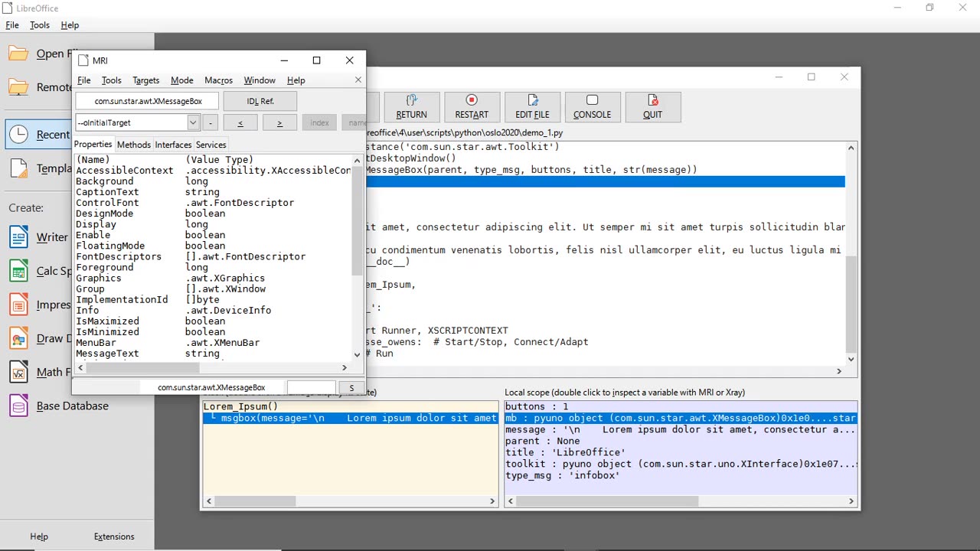Open the Impress Presentation icon in Start Center

pos(19,305)
